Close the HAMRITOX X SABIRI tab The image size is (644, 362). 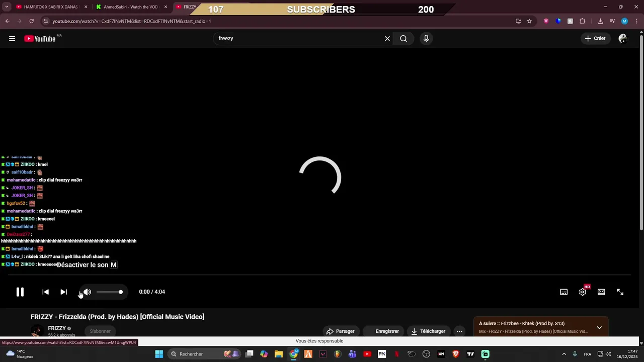(86, 7)
